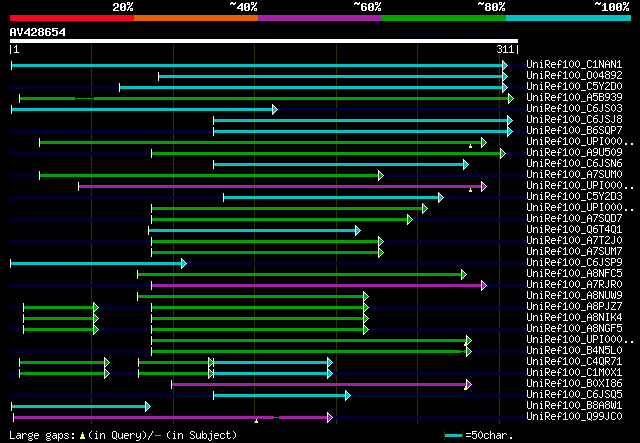
Task: Click the cyan 50char scale bar in legend
Action: (x=453, y=435)
